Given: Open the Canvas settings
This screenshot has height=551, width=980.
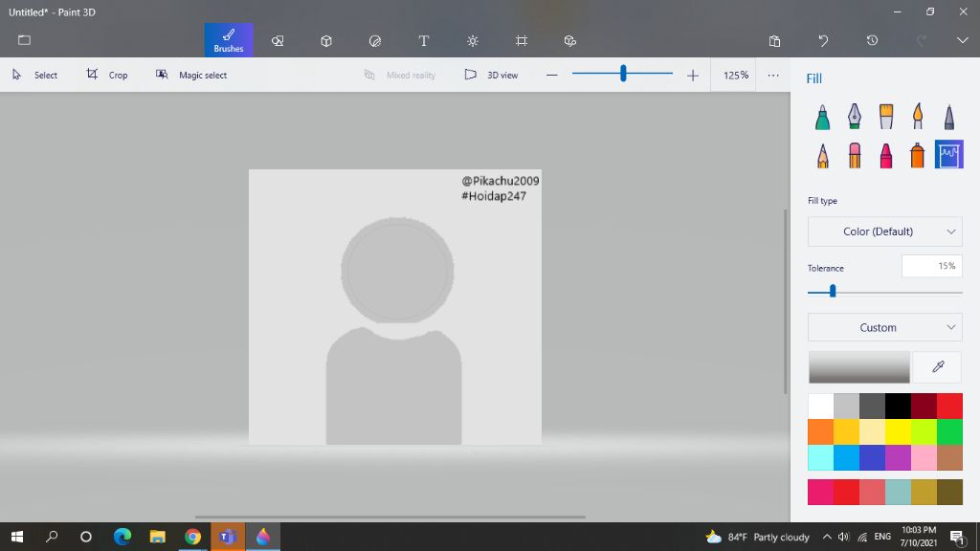Looking at the screenshot, I should point(521,40).
